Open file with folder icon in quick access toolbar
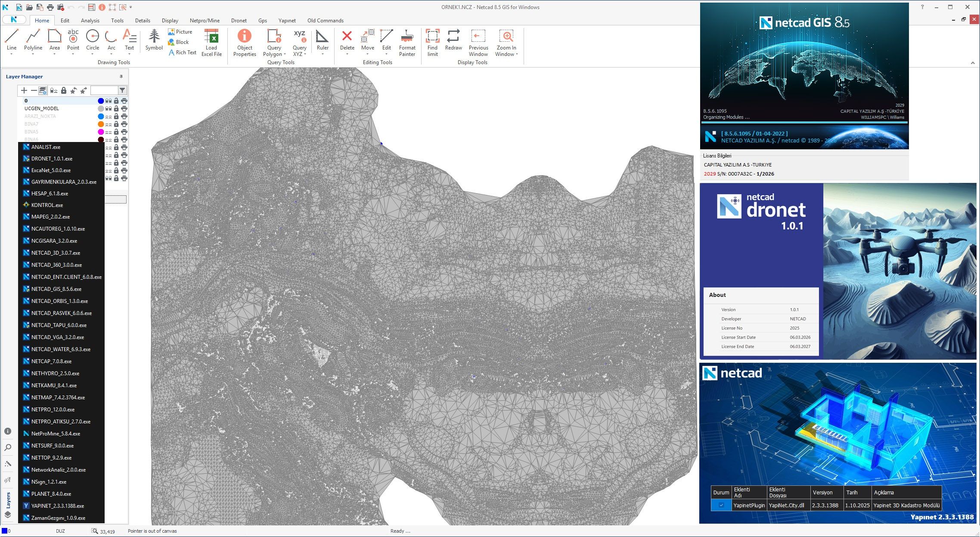 [x=29, y=7]
